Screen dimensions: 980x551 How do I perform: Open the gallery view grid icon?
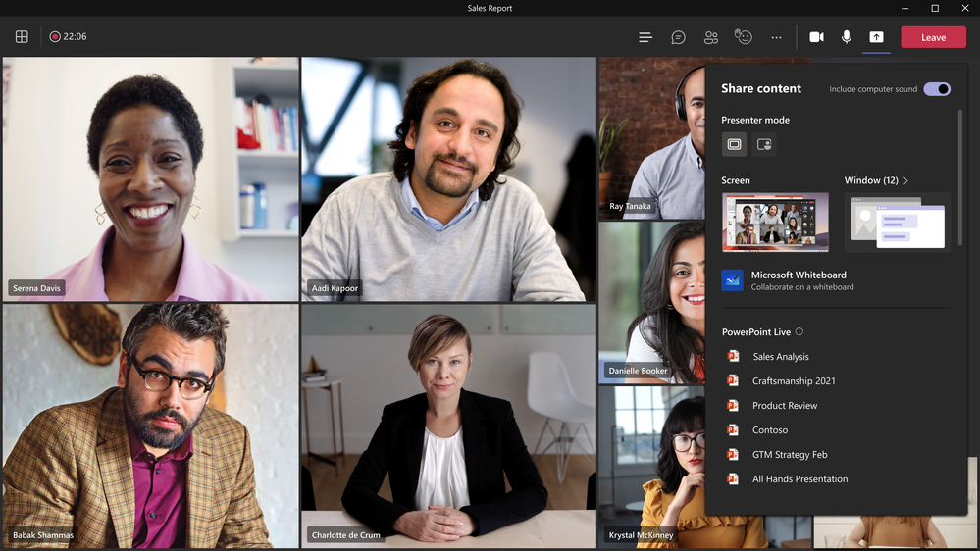pos(22,37)
